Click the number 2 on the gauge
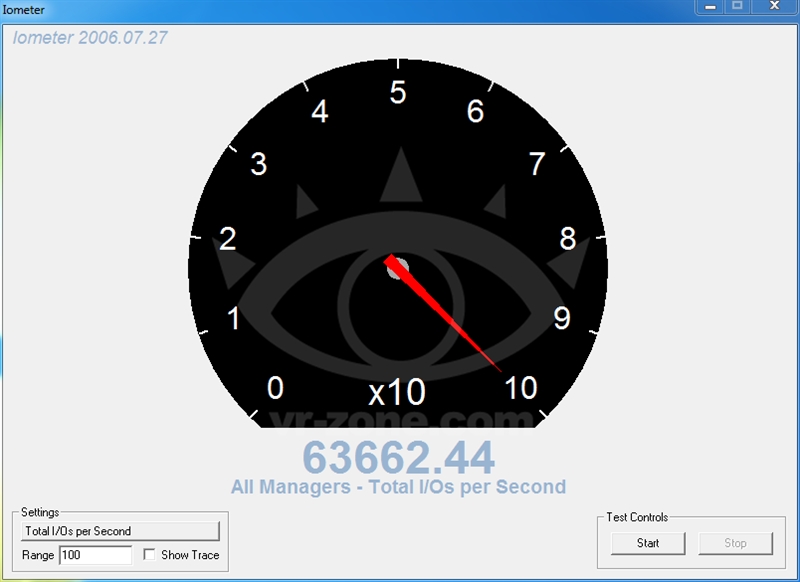Viewport: 800px width, 582px height. (228, 239)
